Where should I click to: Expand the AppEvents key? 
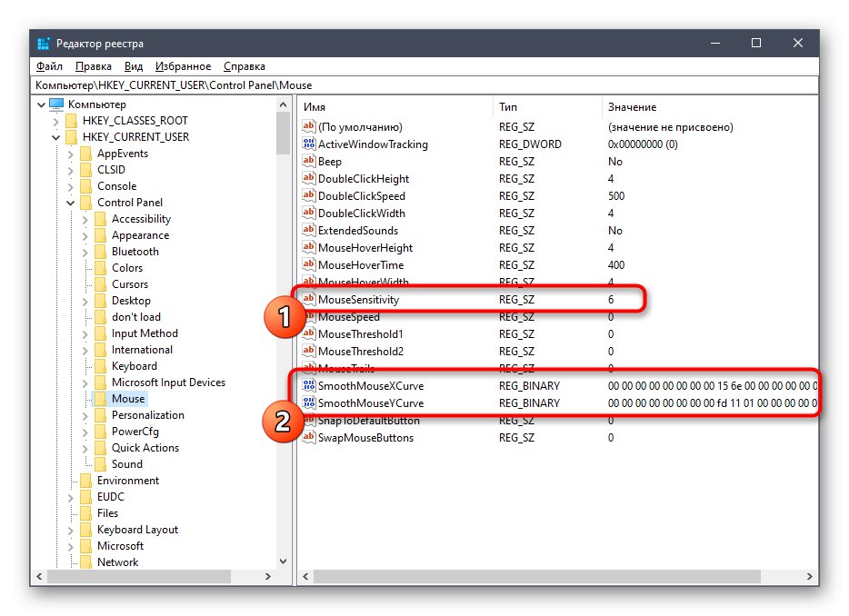(x=70, y=154)
